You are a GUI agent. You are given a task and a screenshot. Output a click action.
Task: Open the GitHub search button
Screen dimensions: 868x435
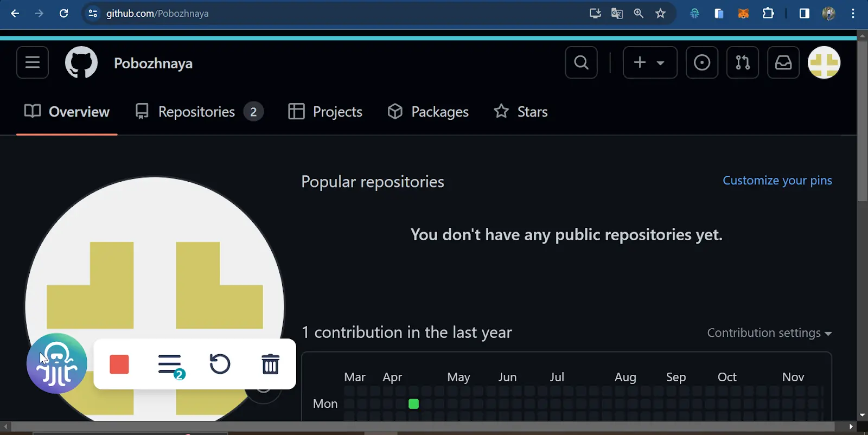[581, 62]
